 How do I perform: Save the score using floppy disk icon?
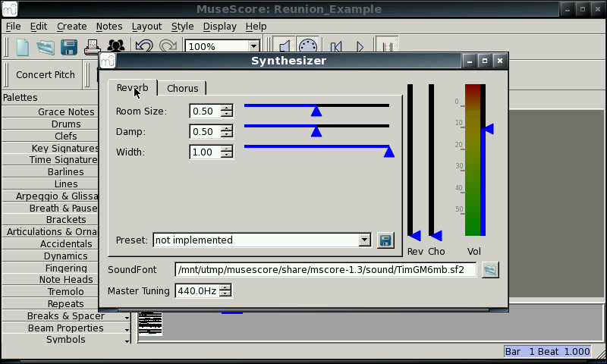click(x=69, y=47)
